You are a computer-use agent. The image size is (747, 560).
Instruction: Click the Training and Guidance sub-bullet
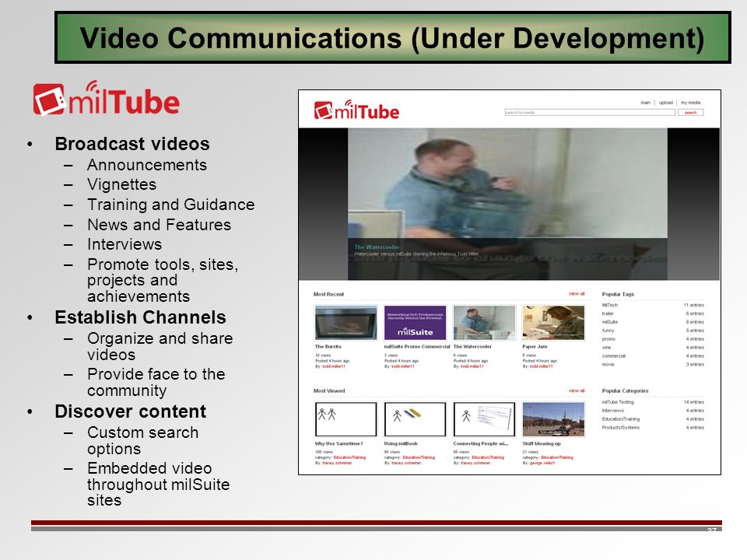pyautogui.click(x=170, y=205)
